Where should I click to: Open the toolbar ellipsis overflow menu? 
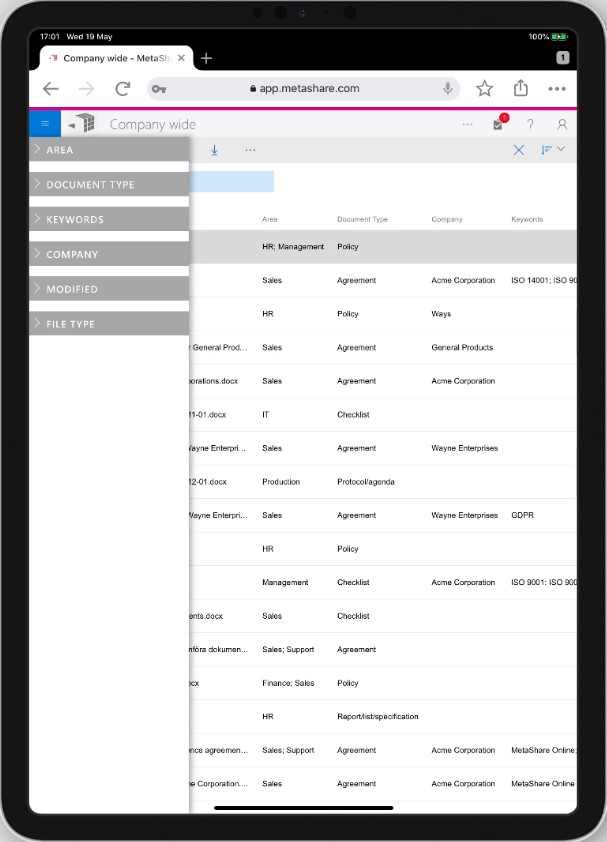click(x=250, y=150)
